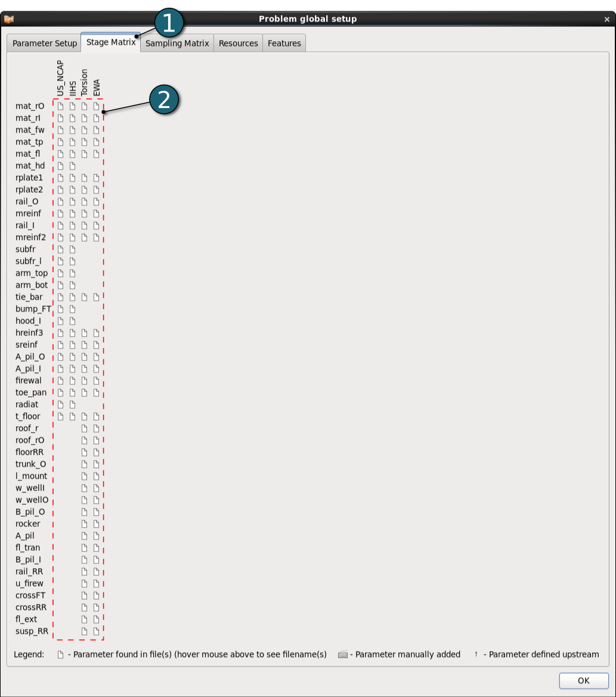Click toe_pan file icon under Torsion
616x697 pixels.
pyautogui.click(x=85, y=393)
